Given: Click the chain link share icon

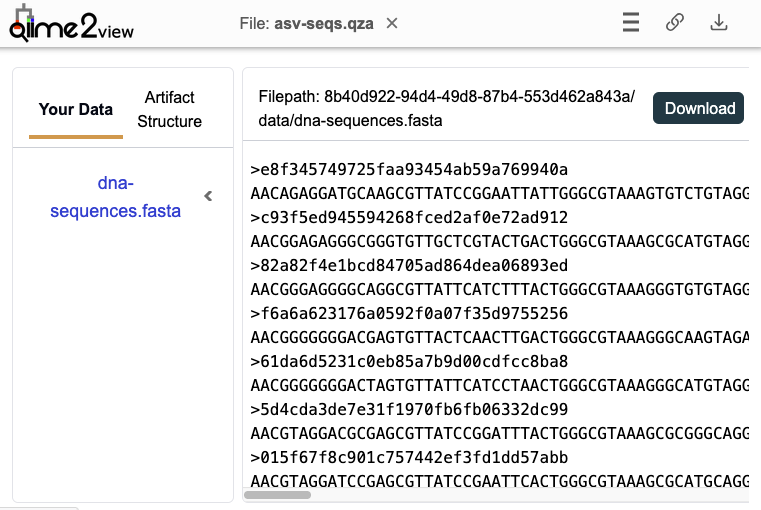Looking at the screenshot, I should [675, 23].
